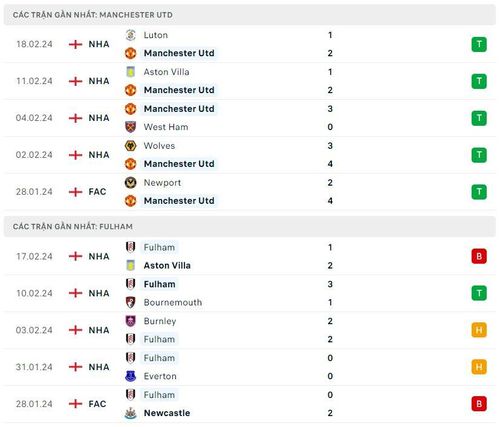The image size is (500, 427).
Task: Open the Fulham recent matches header
Action: tap(250, 227)
